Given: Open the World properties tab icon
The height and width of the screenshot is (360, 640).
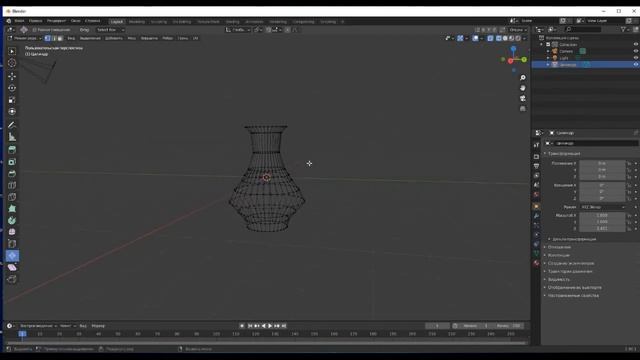Looking at the screenshot, I should coord(536,195).
